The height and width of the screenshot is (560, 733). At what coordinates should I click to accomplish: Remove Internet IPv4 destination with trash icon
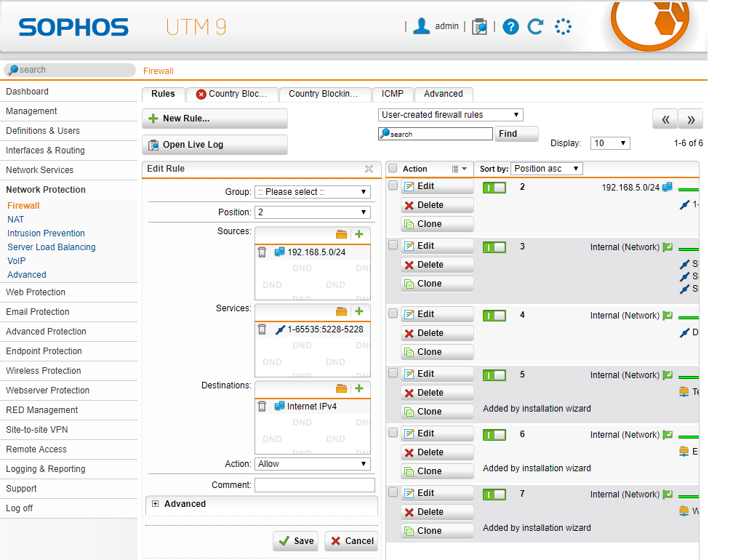(x=263, y=407)
